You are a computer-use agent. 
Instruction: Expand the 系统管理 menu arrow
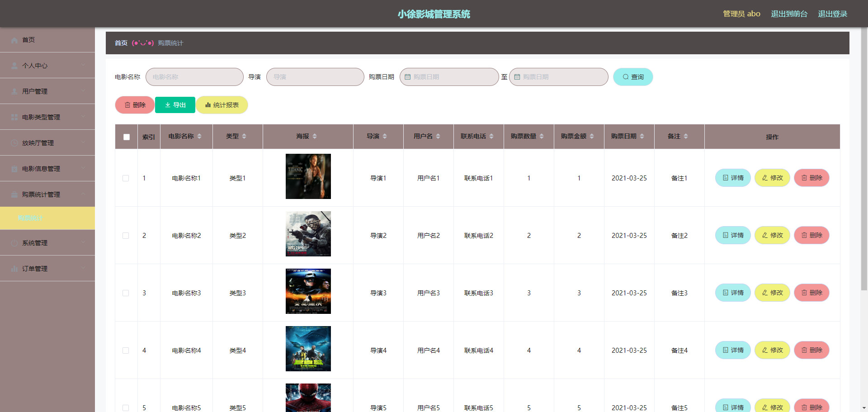click(83, 243)
